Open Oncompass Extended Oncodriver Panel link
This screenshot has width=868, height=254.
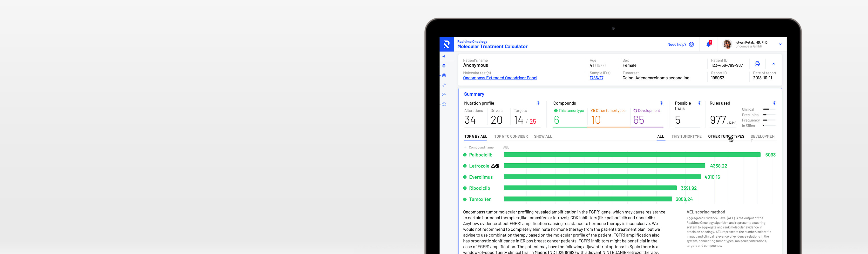pos(500,78)
